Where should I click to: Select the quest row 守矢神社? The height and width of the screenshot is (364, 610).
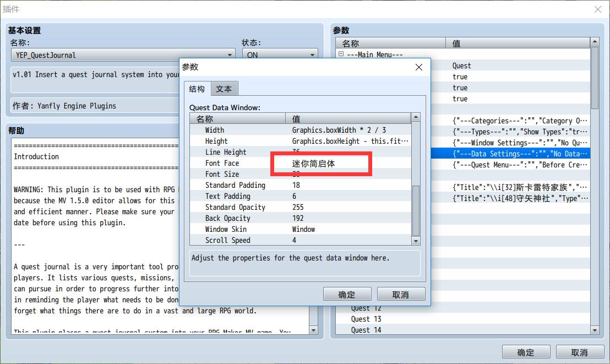(x=520, y=198)
